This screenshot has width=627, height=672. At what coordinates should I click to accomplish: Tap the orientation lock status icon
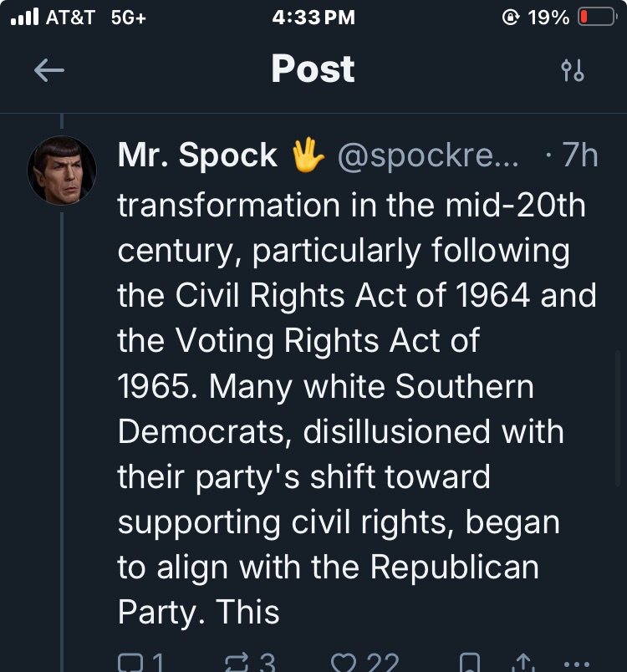(510, 18)
